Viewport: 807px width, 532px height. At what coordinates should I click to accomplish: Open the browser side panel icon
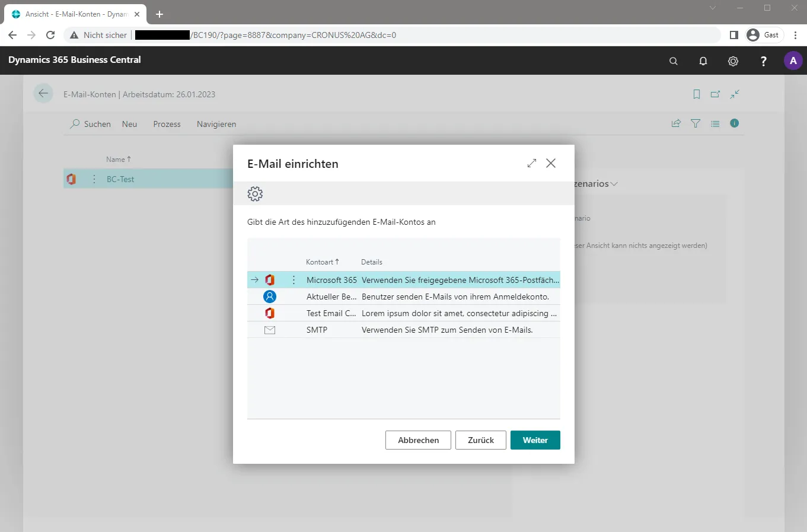(x=733, y=35)
